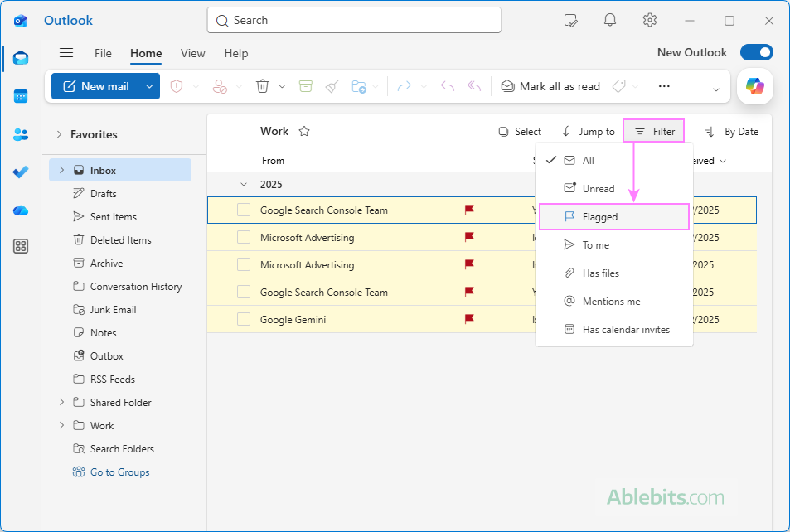Screen dimensions: 790x532
Task: Check the box for the first Microsoft Advertising message
Action: [x=244, y=237]
